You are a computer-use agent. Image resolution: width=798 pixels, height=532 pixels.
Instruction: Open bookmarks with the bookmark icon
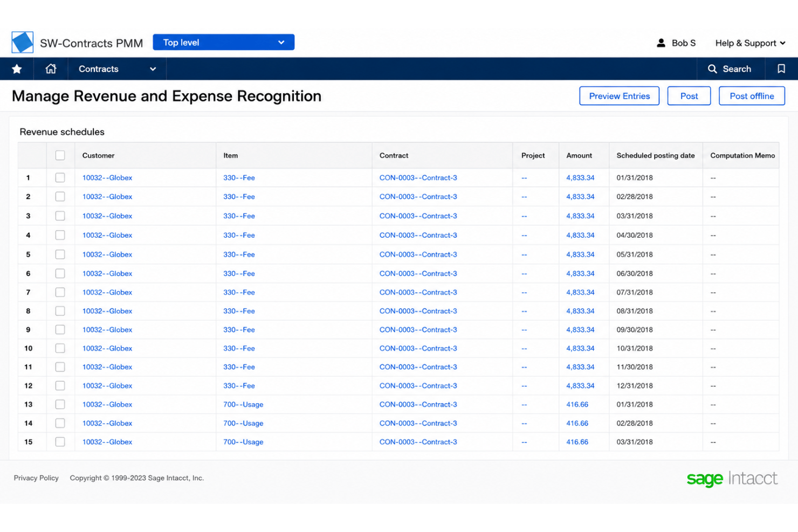[781, 69]
